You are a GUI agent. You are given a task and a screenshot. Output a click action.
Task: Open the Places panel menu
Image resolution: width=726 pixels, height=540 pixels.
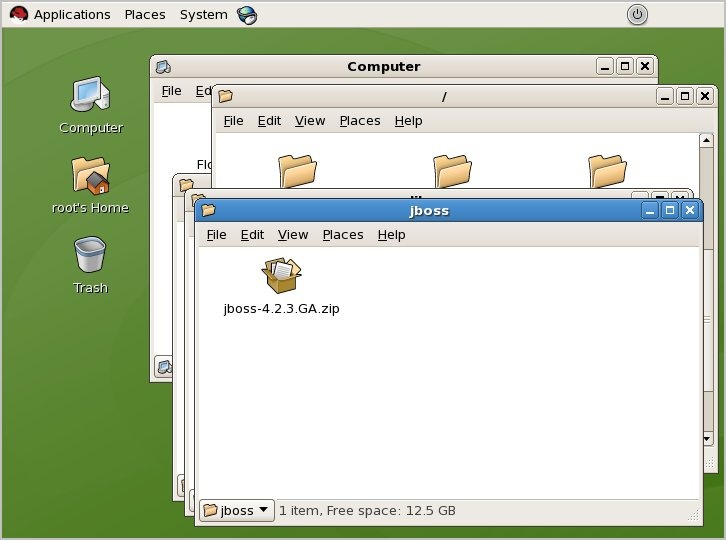pyautogui.click(x=145, y=14)
